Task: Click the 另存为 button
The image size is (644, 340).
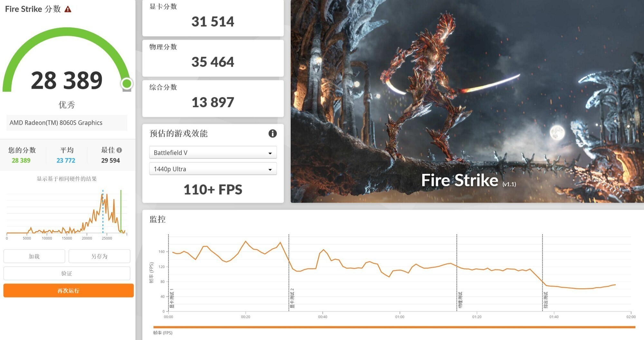Action: click(x=99, y=256)
